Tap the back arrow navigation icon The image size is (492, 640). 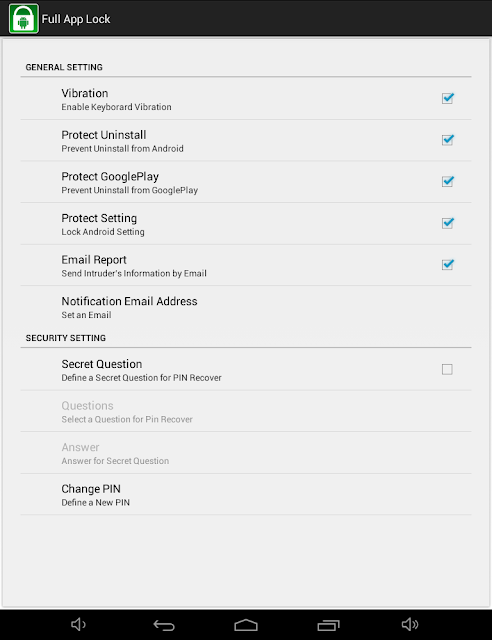164,625
